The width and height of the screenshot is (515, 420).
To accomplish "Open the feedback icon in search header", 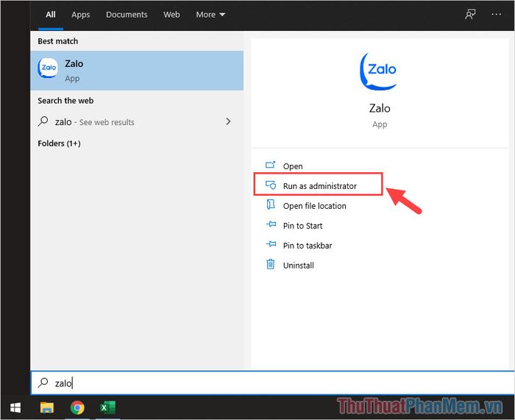I will pos(470,14).
